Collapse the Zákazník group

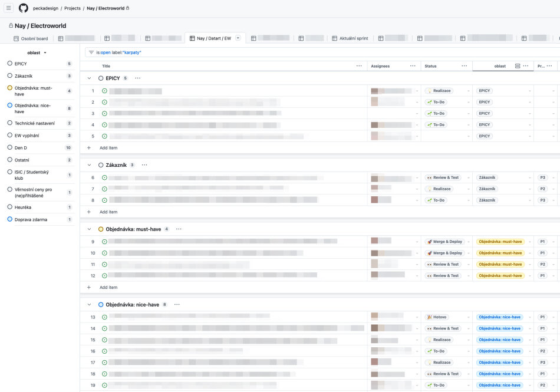(88, 165)
